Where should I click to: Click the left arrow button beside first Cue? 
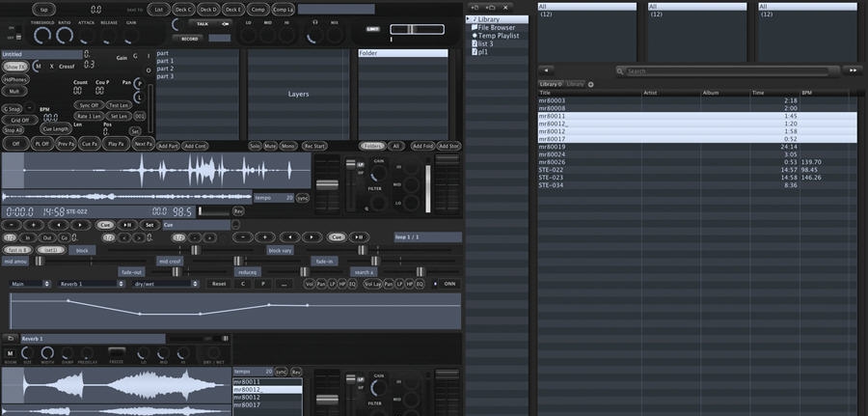59,225
